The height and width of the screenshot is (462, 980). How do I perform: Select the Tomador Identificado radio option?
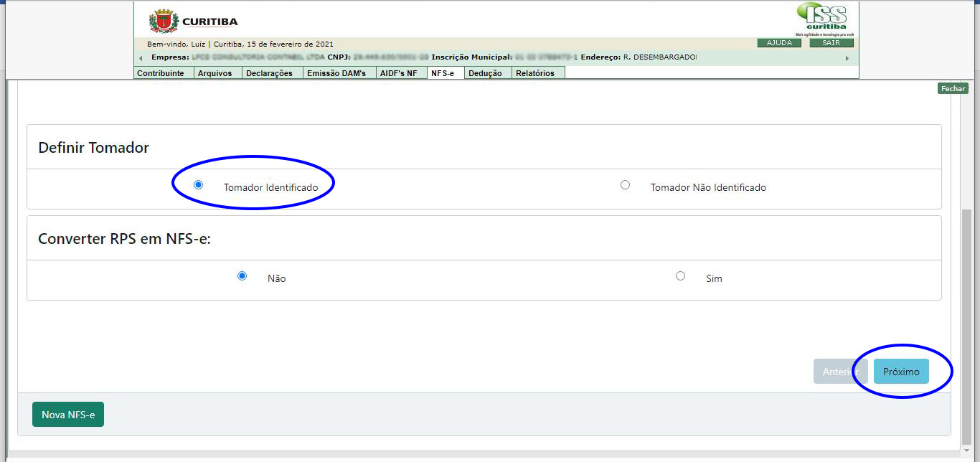pyautogui.click(x=199, y=185)
